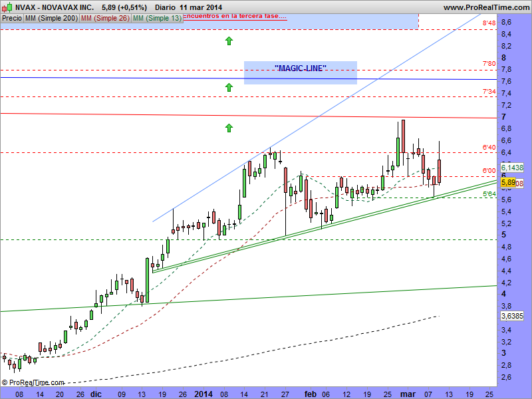Click the 8,2 price axis label

click(506, 46)
